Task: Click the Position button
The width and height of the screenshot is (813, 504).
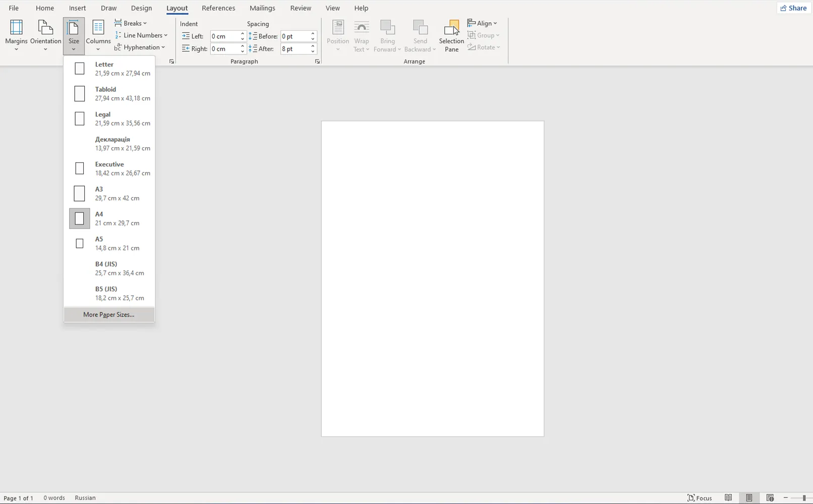Action: [x=338, y=35]
